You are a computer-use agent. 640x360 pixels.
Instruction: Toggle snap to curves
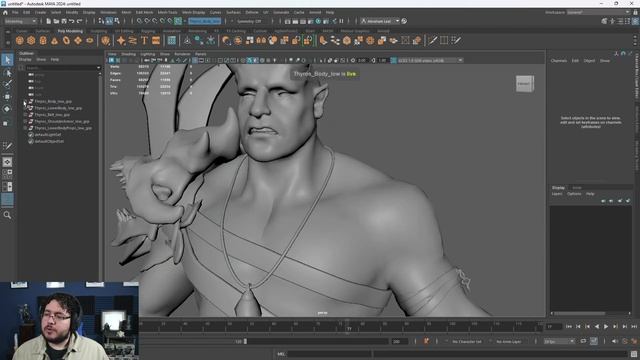(147, 21)
